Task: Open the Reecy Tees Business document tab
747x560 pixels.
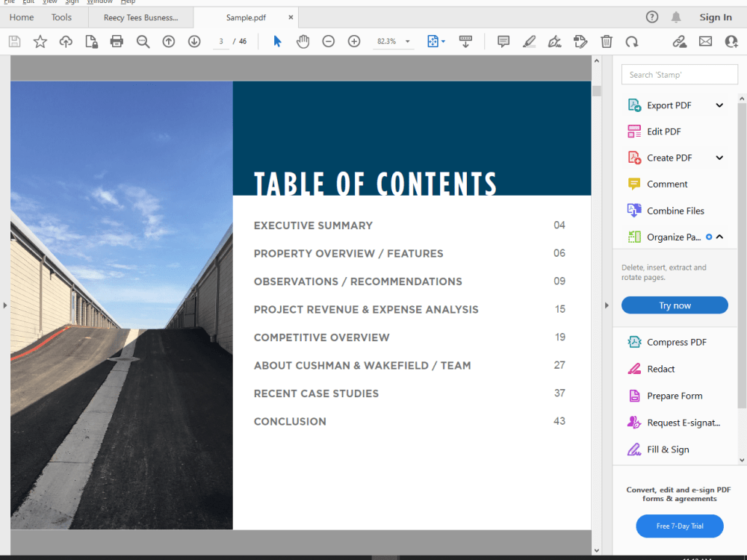Action: pyautogui.click(x=141, y=18)
